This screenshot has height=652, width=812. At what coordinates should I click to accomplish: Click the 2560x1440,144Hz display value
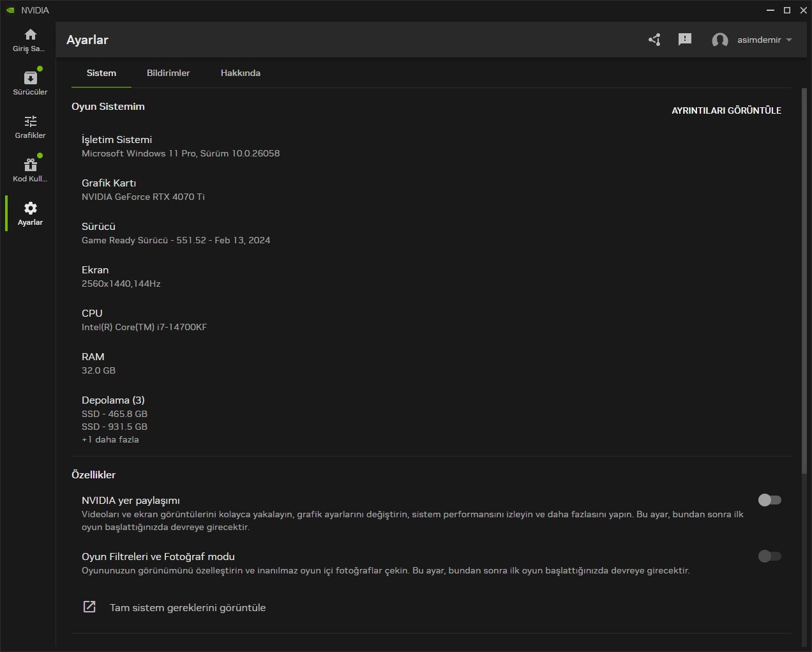pos(121,284)
